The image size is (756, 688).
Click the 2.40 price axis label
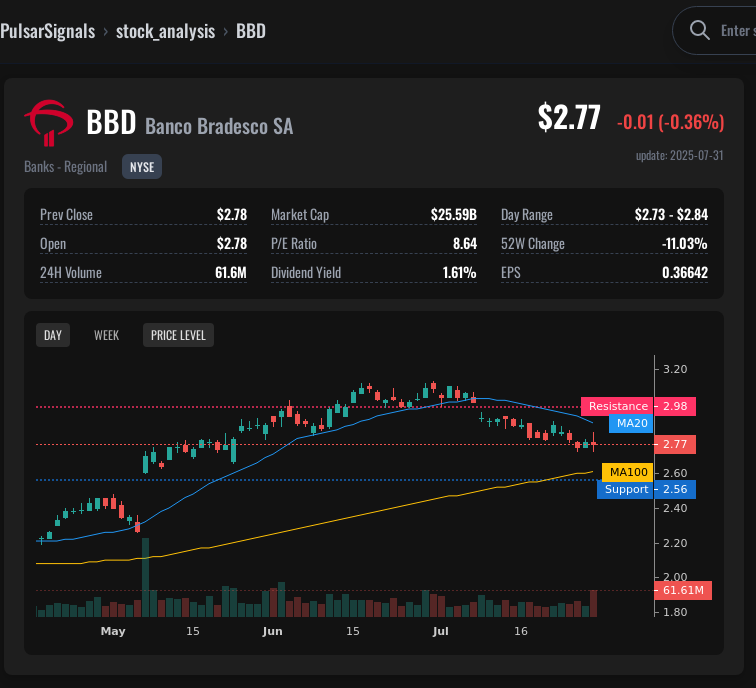[x=675, y=508]
